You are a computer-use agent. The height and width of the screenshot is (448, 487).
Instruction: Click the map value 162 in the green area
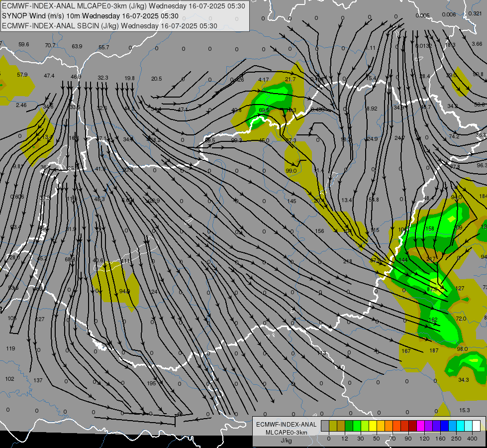pos(433,320)
